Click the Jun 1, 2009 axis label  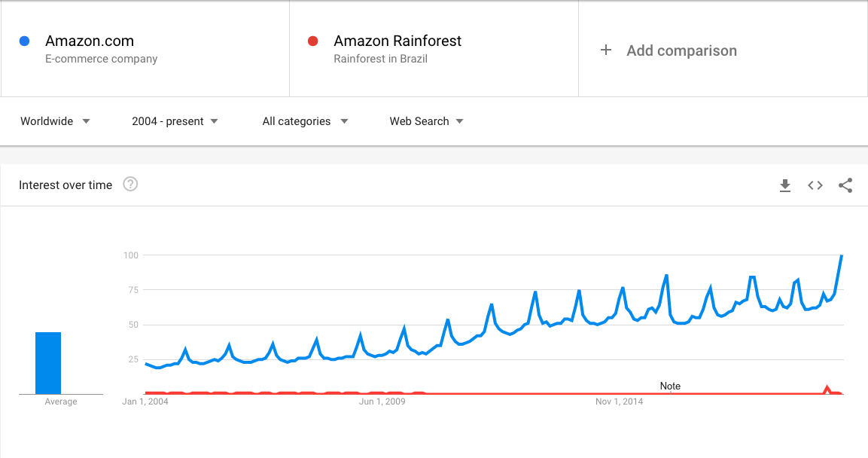382,402
